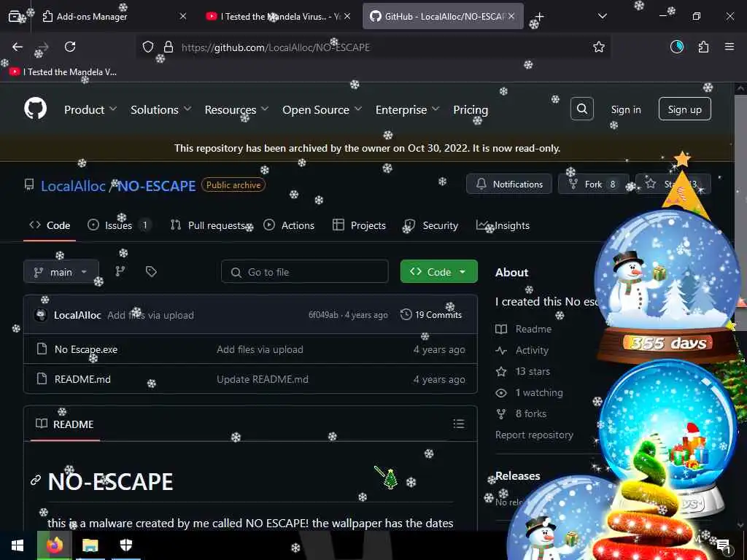
Task: Open the Projects tab
Action: [x=359, y=225]
